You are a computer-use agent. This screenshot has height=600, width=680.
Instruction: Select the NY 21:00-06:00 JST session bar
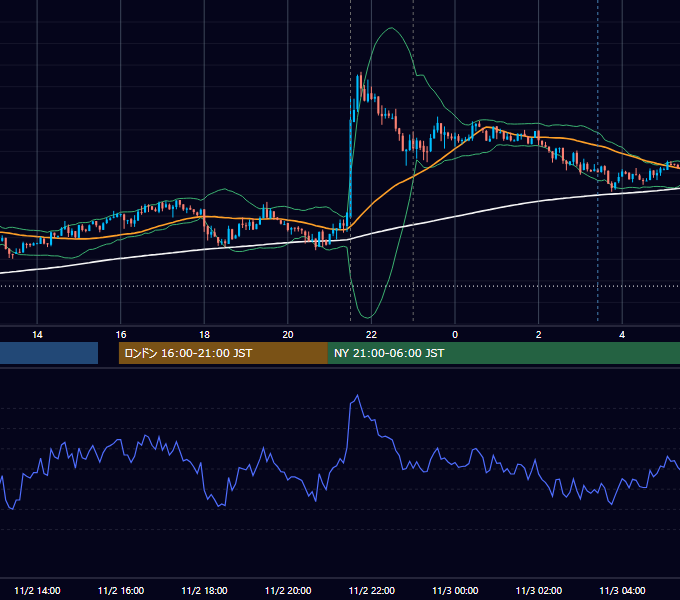tap(504, 353)
